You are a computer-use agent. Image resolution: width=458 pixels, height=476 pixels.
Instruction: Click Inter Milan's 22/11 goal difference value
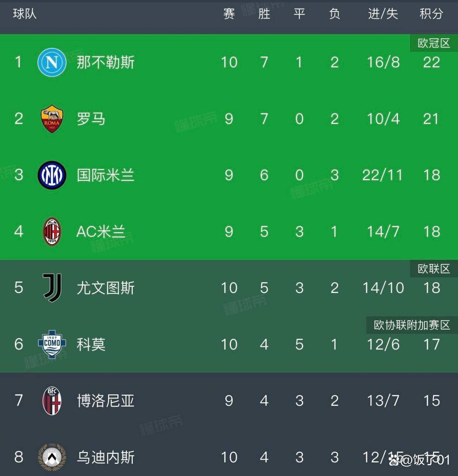383,175
